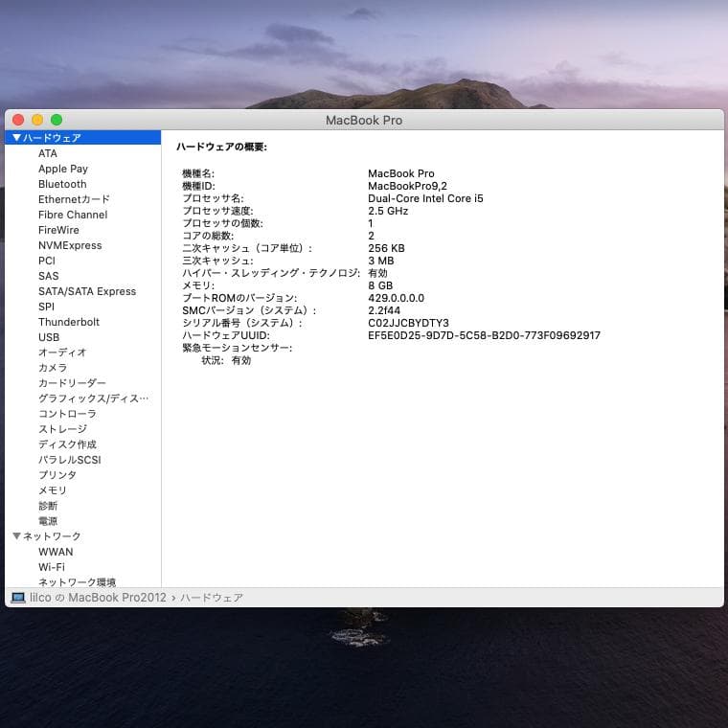Screen dimensions: 728x728
Task: Select the PCI entry
Action: pyautogui.click(x=46, y=261)
